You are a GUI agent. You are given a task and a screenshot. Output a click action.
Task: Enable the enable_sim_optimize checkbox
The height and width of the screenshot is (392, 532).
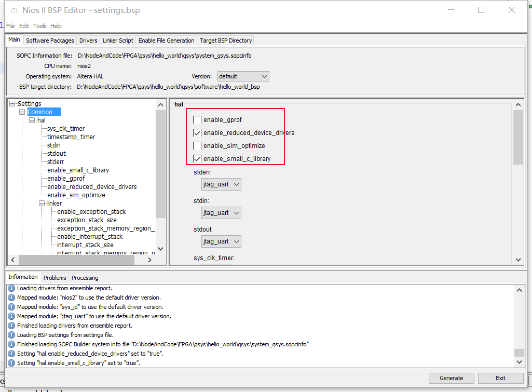[x=197, y=145]
